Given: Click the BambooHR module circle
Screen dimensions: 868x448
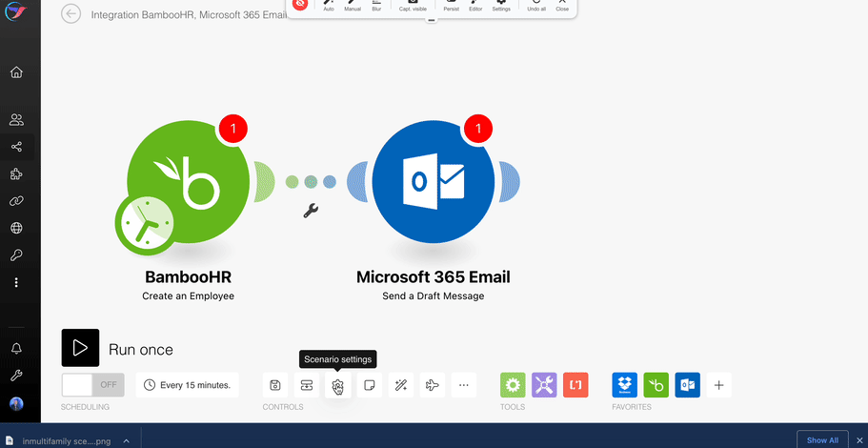Looking at the screenshot, I should (x=189, y=181).
